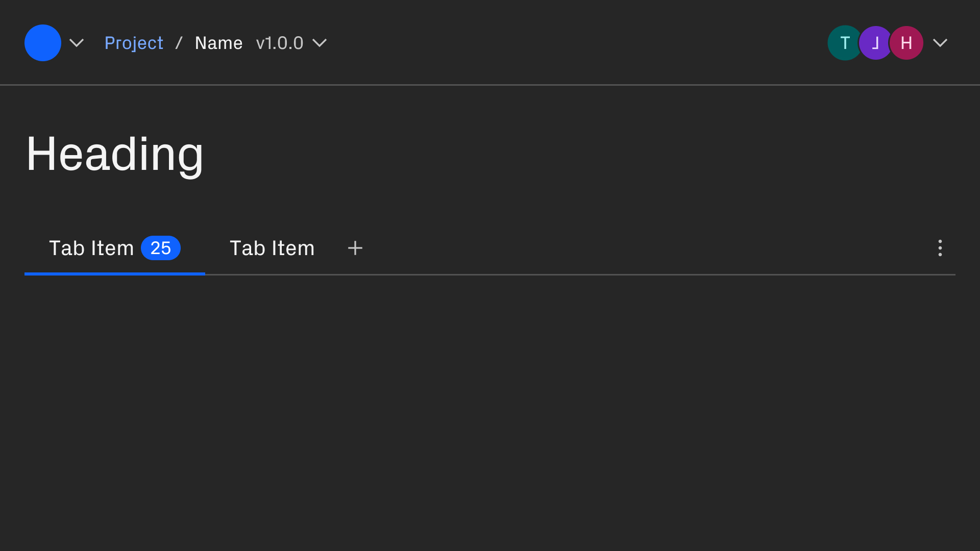Viewport: 980px width, 551px height.
Task: Click the Name breadcrumb item
Action: [218, 43]
